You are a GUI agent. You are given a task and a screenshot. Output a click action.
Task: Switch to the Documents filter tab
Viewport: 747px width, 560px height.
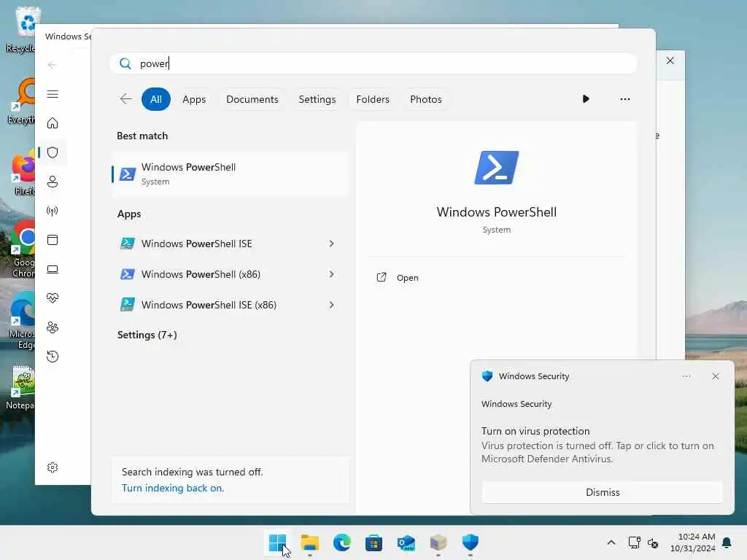tap(252, 99)
